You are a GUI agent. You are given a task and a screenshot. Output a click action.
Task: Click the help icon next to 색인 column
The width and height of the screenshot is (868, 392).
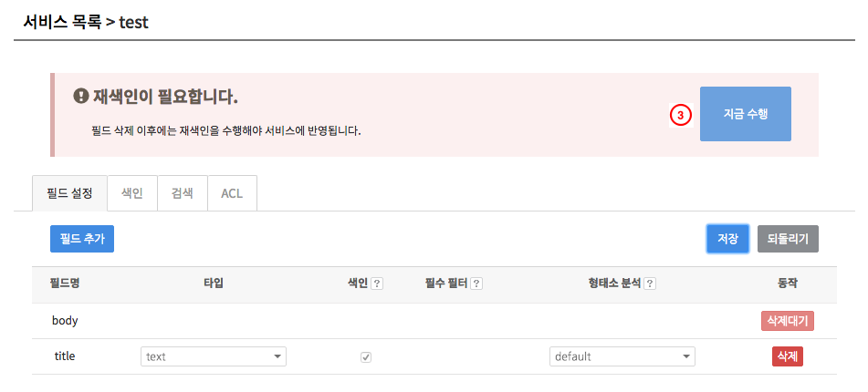coord(377,284)
